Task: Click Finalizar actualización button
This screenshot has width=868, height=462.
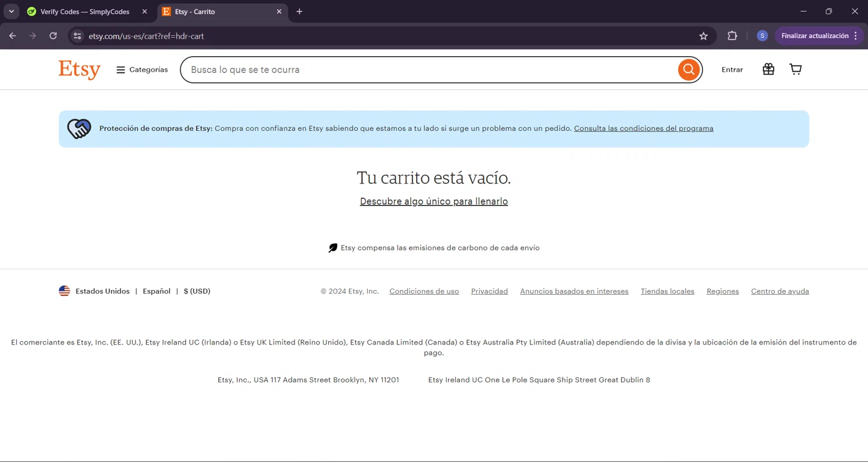Action: click(815, 36)
